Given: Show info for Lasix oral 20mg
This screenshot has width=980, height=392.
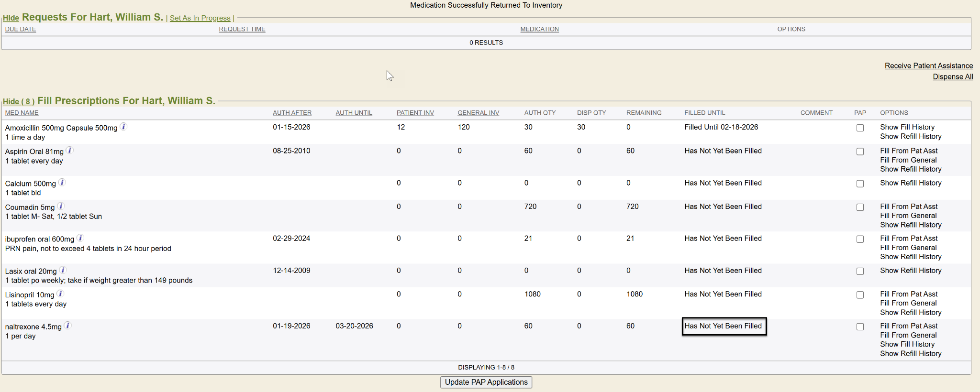Looking at the screenshot, I should [63, 270].
